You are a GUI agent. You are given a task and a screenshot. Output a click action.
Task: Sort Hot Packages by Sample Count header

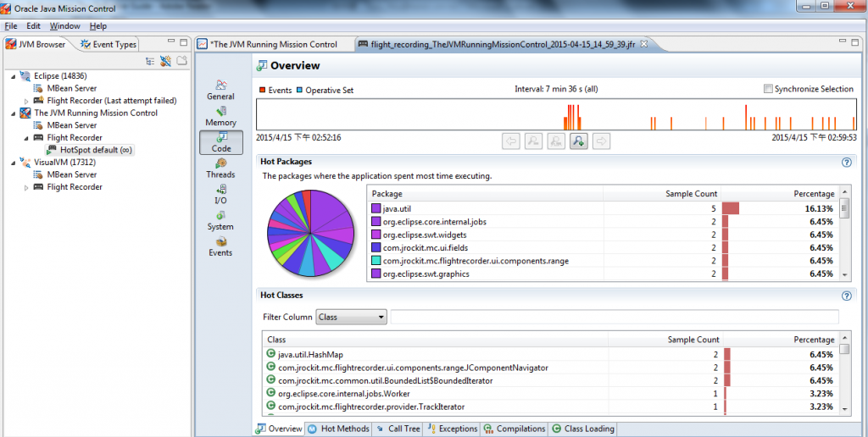click(662, 194)
